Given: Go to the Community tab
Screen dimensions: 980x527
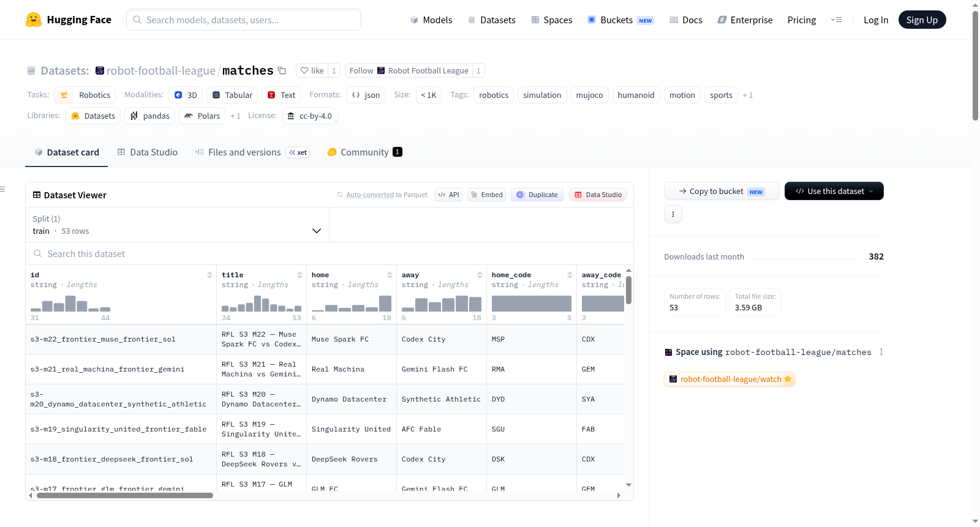Looking at the screenshot, I should [364, 152].
